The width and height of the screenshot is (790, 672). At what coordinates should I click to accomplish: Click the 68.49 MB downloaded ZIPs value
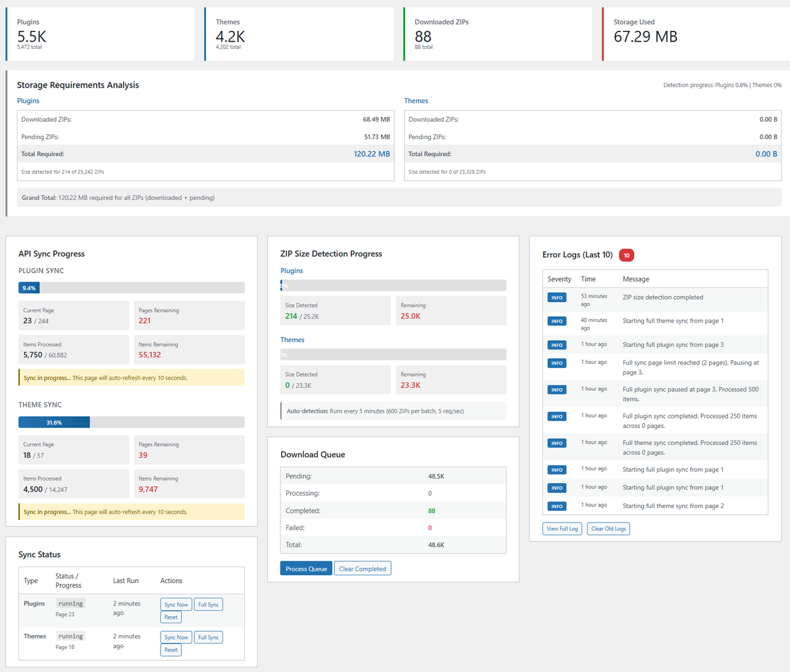377,120
